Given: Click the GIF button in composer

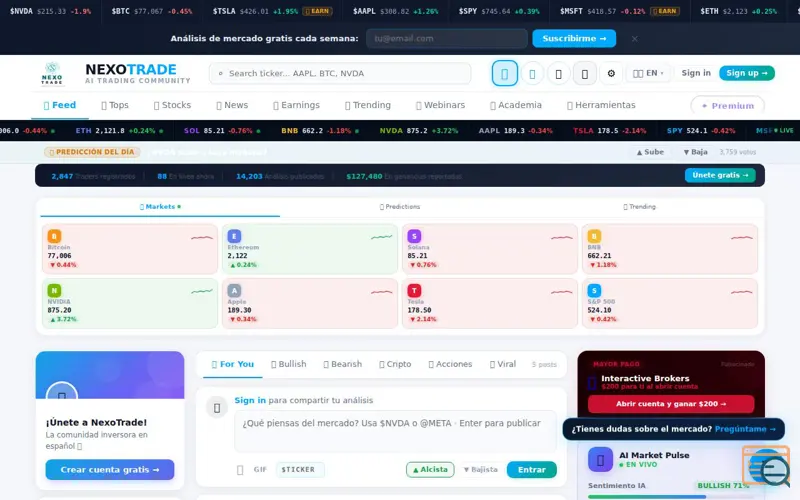Looking at the screenshot, I should tap(260, 470).
